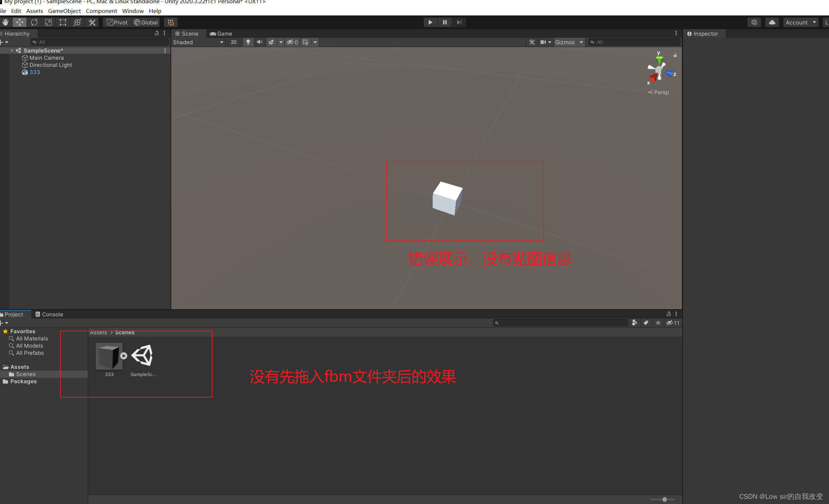
Task: Open the cloud services icon
Action: tap(772, 22)
